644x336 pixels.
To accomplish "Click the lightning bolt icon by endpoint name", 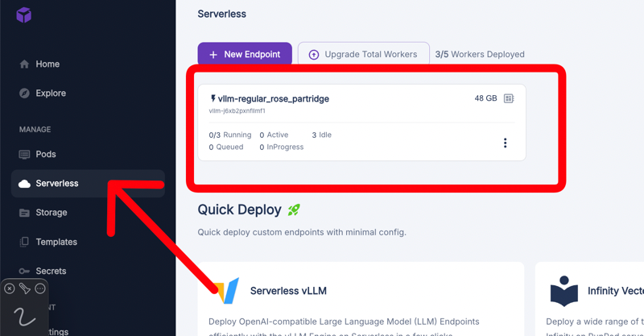I will click(213, 98).
